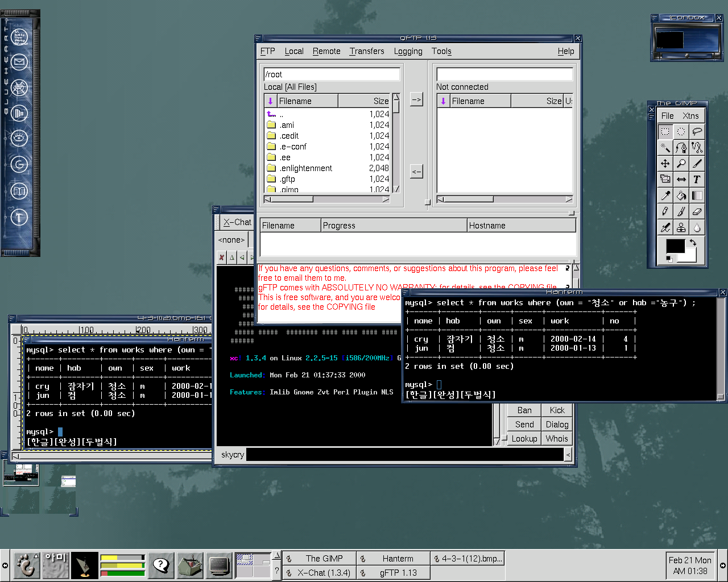Image resolution: width=728 pixels, height=582 pixels.
Task: Open GIMP foreground black color swatch
Action: (x=675, y=246)
